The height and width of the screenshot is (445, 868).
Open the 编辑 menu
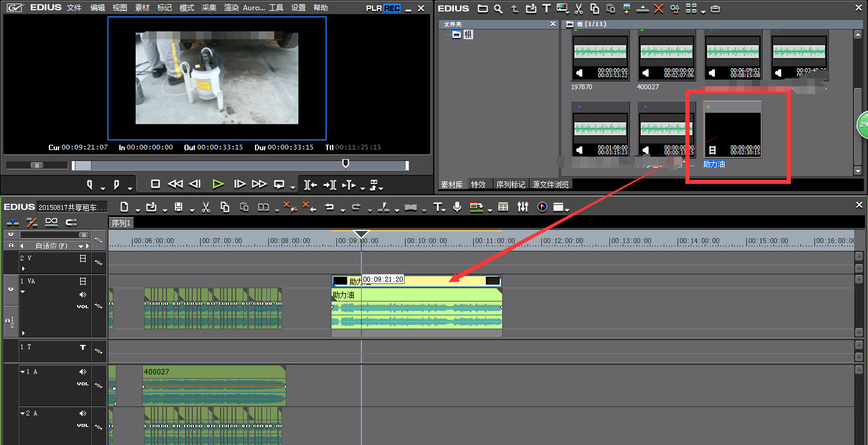[x=98, y=8]
